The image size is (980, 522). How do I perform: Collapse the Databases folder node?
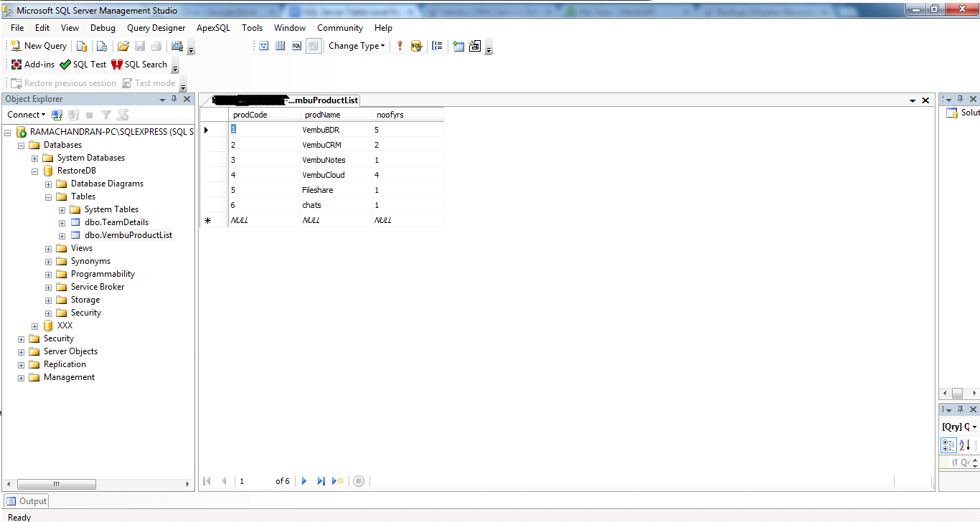point(22,145)
